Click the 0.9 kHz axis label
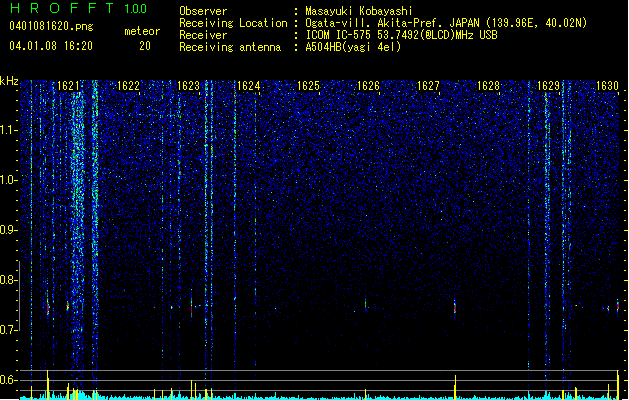Viewport: 629px width, 400px height. pyautogui.click(x=8, y=230)
